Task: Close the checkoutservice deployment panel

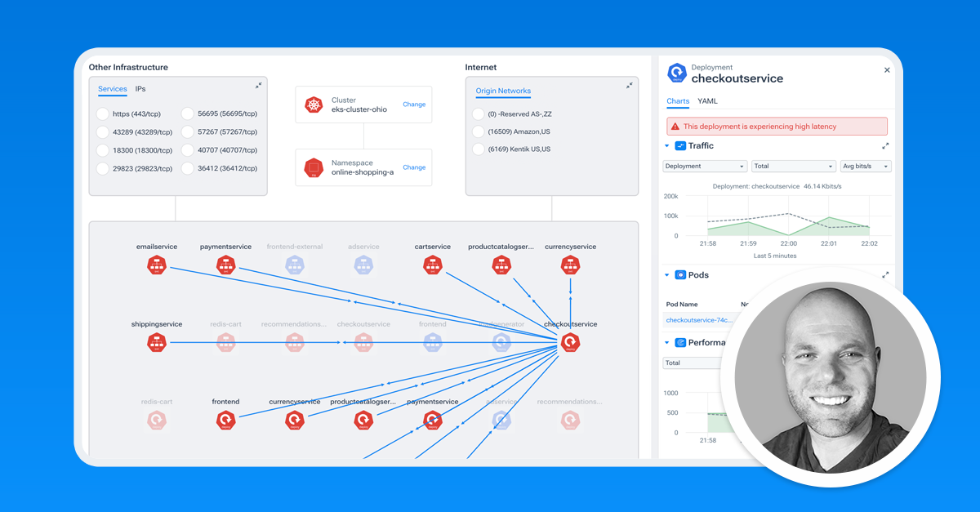Action: [x=887, y=70]
